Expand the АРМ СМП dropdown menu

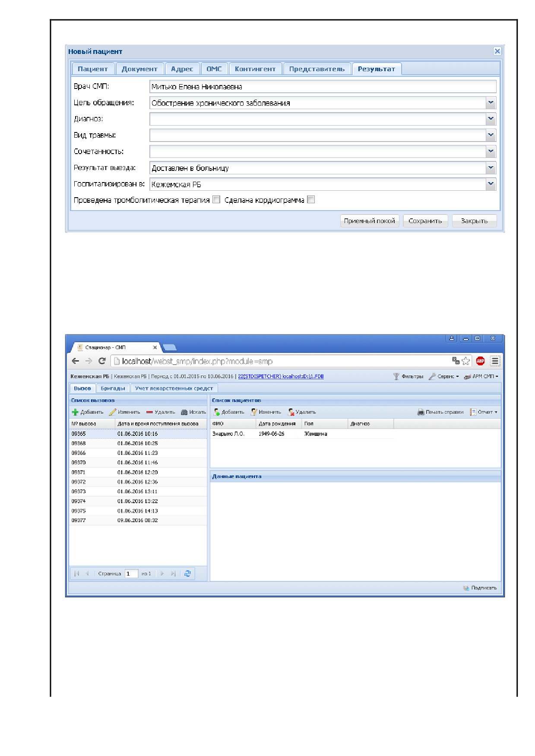coord(481,377)
